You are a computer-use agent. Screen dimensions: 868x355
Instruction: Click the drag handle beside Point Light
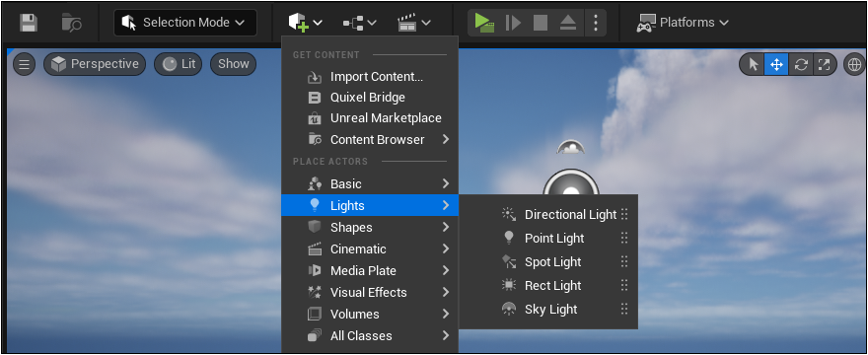tap(624, 238)
